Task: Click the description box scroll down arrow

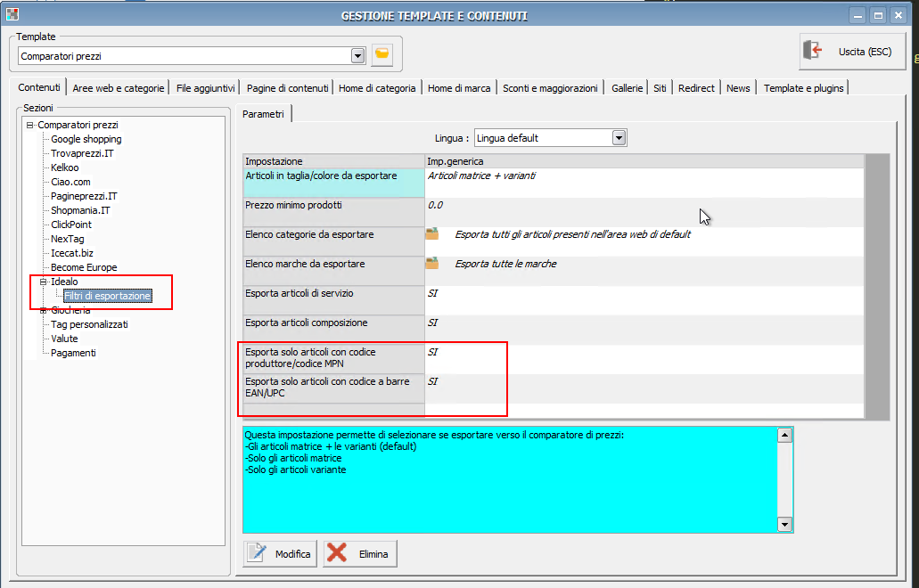Action: coord(784,524)
